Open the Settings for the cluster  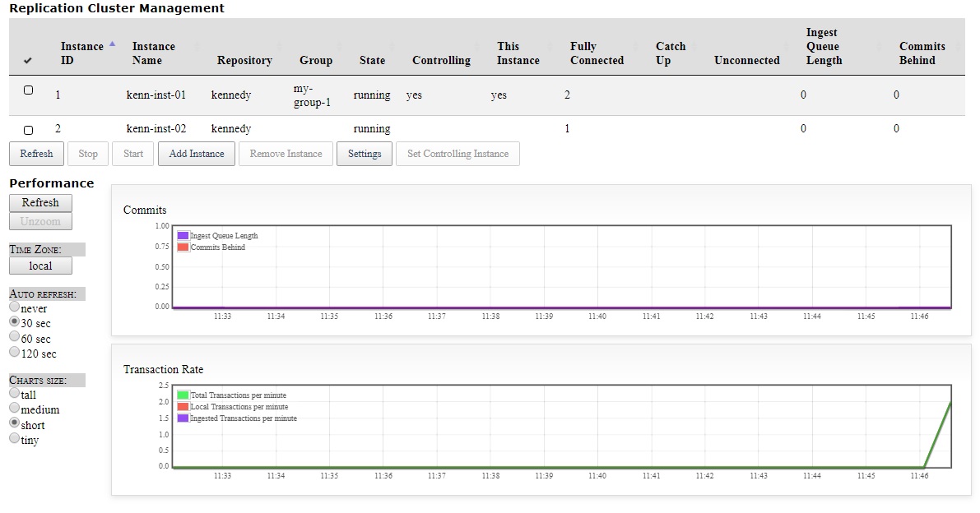(x=365, y=154)
